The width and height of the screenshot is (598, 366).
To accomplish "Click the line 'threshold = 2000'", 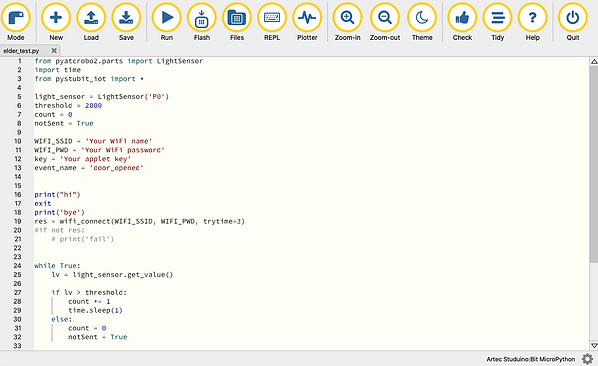I will [68, 106].
